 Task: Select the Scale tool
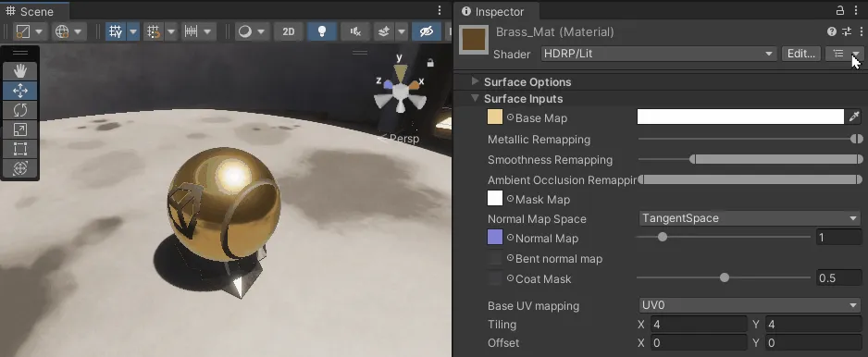[20, 129]
